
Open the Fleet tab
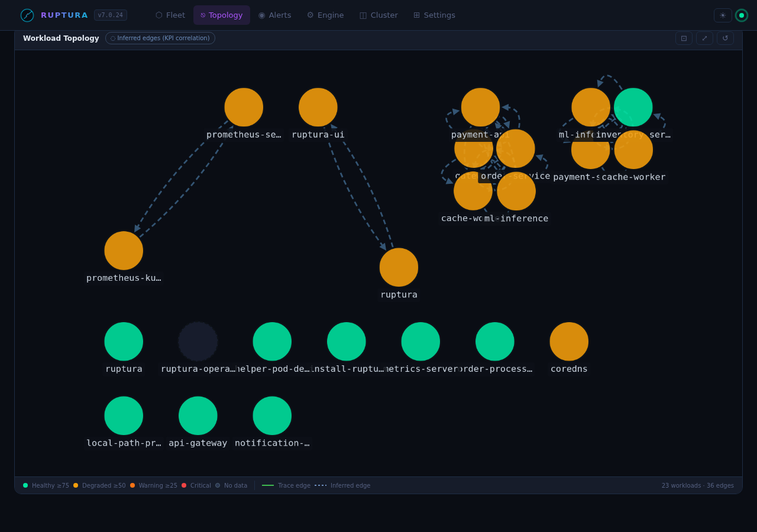click(x=170, y=15)
